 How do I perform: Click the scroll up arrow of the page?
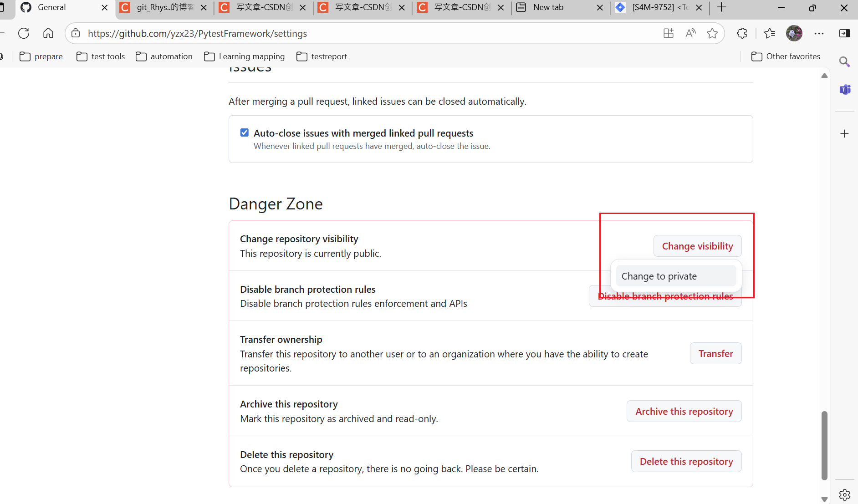coord(824,76)
